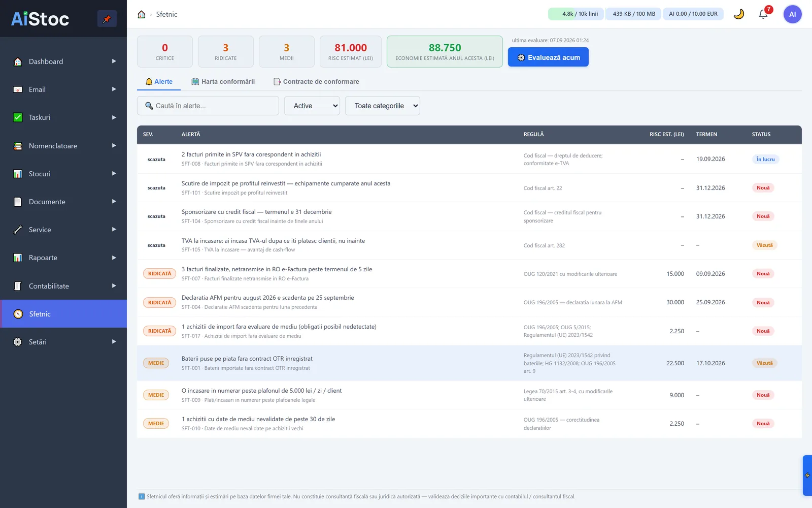Click În lucru status of SFT-008 alert
This screenshot has width=812, height=508.
pos(765,159)
